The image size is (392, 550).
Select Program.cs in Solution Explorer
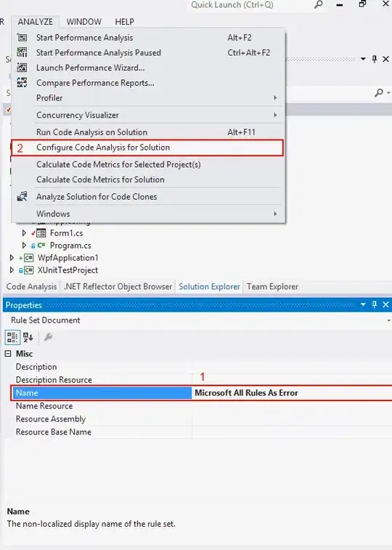pos(70,246)
